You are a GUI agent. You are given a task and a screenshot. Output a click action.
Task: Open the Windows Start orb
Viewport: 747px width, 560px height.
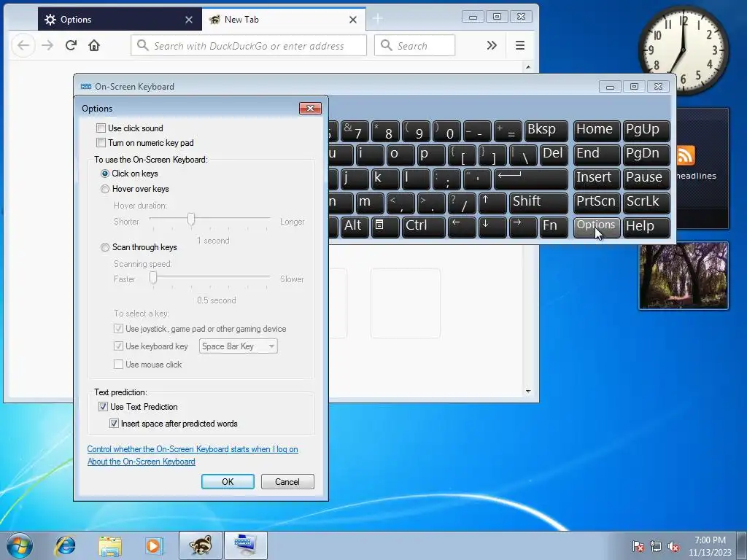coord(20,545)
